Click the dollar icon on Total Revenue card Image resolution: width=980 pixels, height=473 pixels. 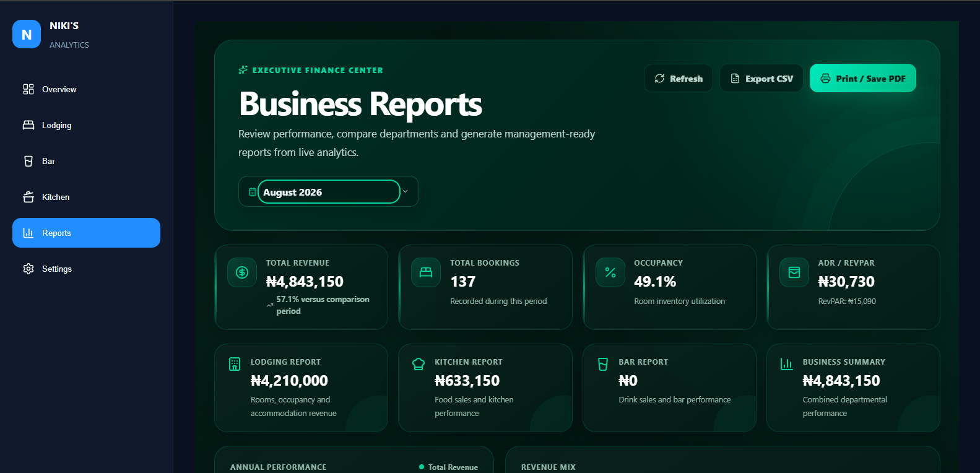(x=242, y=272)
